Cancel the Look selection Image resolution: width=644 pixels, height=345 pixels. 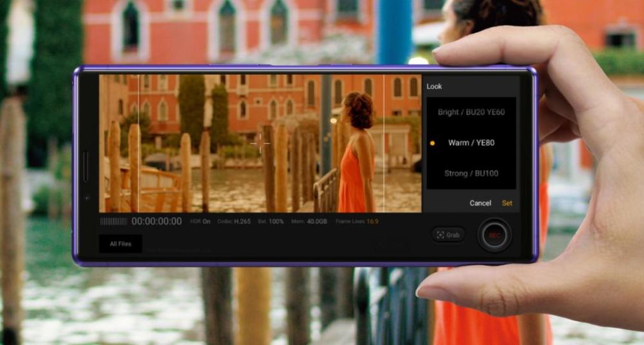pyautogui.click(x=480, y=203)
